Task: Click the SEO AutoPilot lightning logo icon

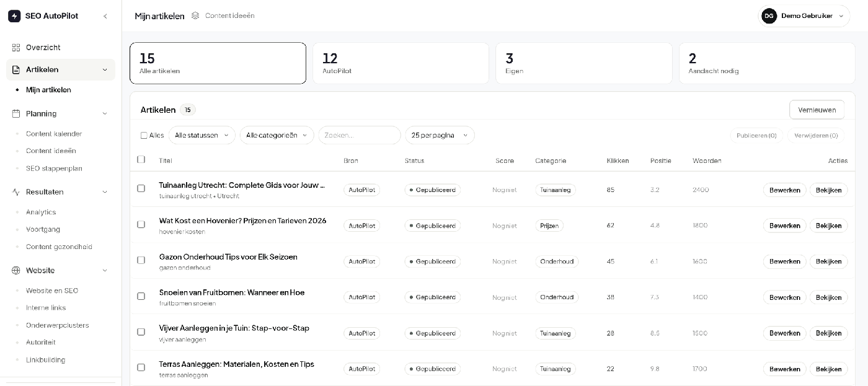Action: [x=14, y=16]
